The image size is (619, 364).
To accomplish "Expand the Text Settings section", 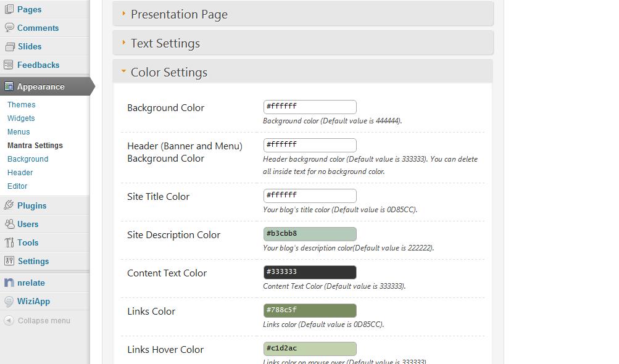I will [x=165, y=43].
